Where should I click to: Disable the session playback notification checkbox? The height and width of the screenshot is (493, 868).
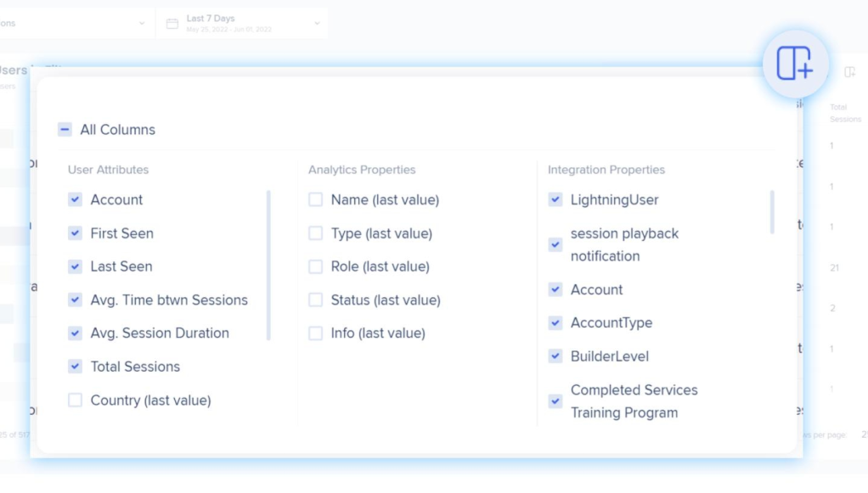coord(555,244)
